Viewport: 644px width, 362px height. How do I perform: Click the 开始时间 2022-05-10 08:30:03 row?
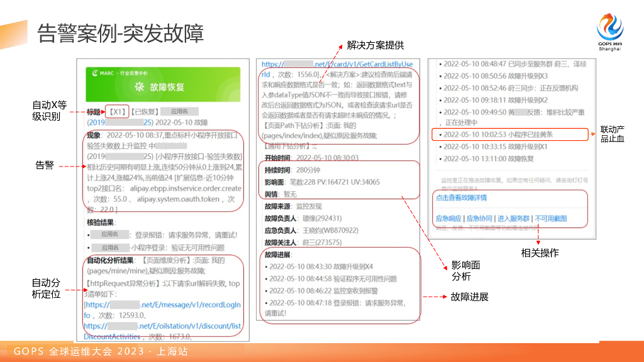click(x=311, y=158)
